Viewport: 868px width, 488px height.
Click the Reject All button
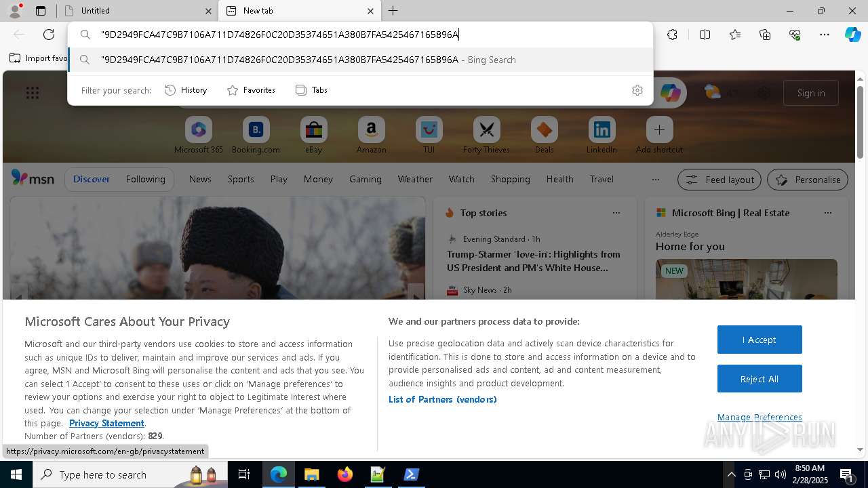759,379
